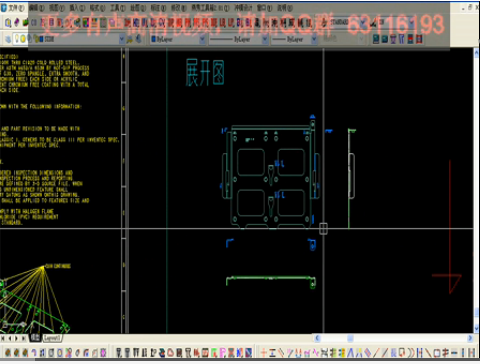Click the rightmost icon in bottom toolbar
This screenshot has width=480, height=364.
point(471,352)
